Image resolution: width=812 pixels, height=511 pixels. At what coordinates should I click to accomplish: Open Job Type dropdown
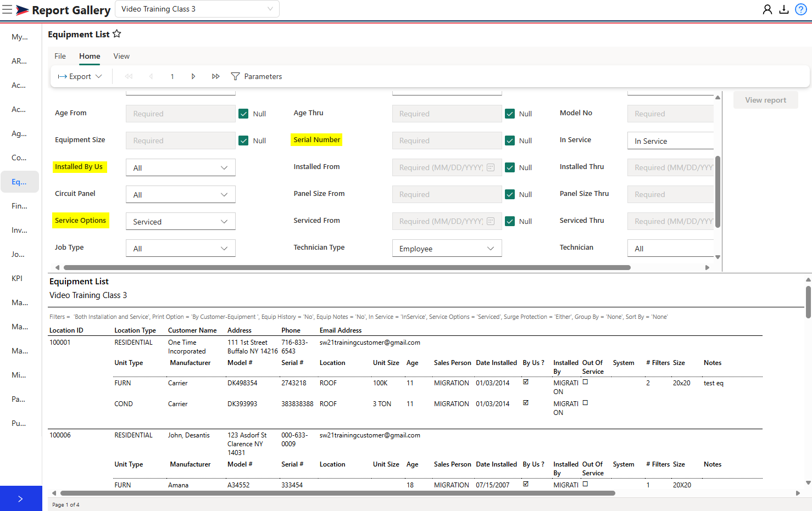pyautogui.click(x=180, y=248)
